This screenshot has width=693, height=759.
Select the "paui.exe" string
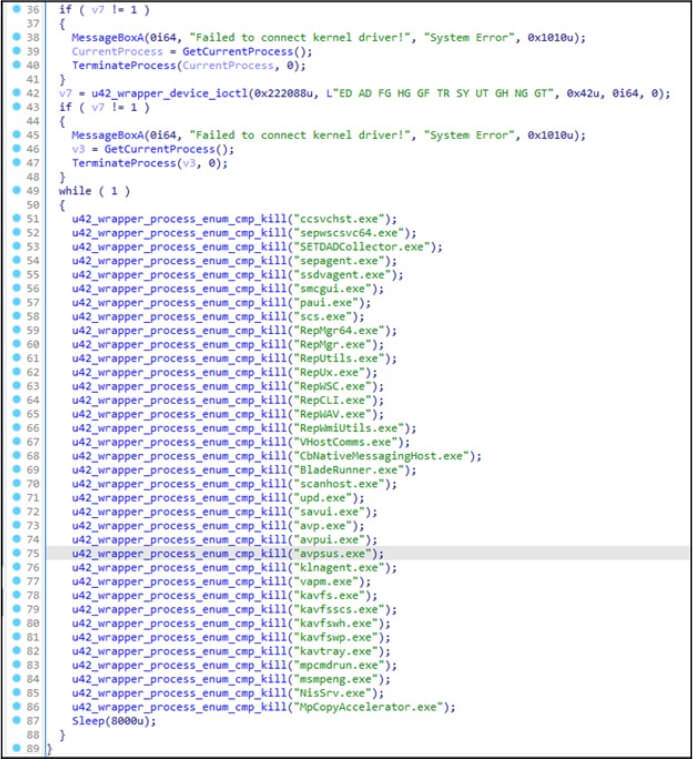tap(326, 303)
